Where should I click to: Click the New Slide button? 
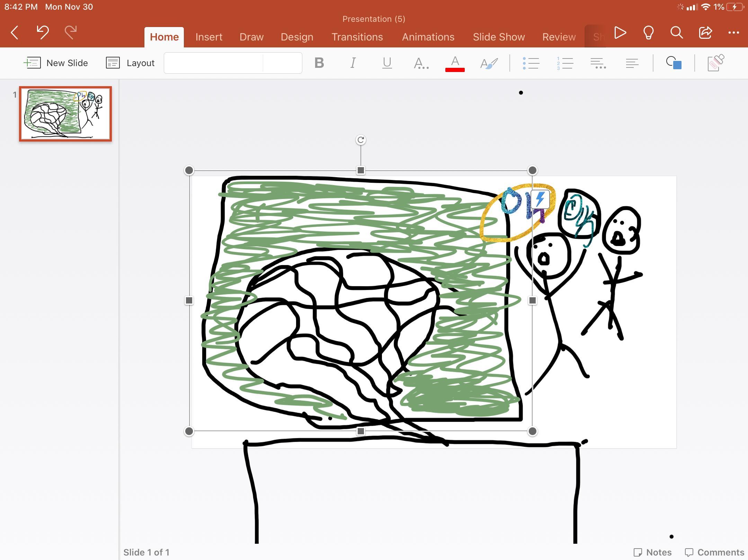click(x=56, y=63)
